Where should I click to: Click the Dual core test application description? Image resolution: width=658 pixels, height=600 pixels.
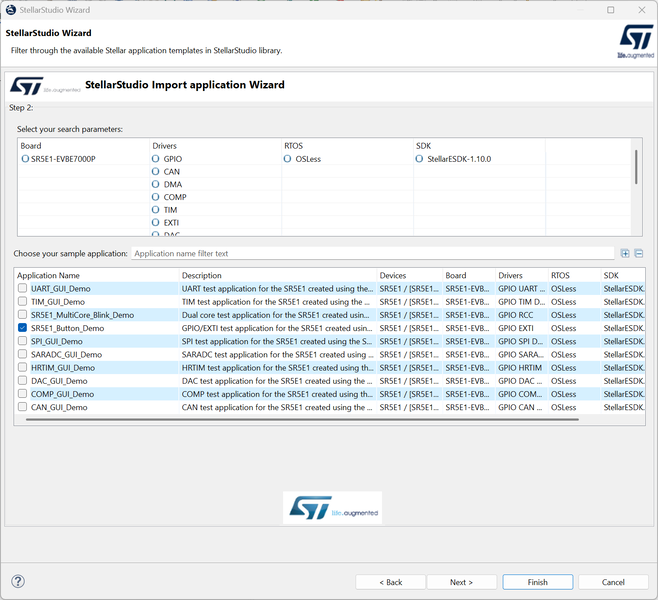pos(276,315)
